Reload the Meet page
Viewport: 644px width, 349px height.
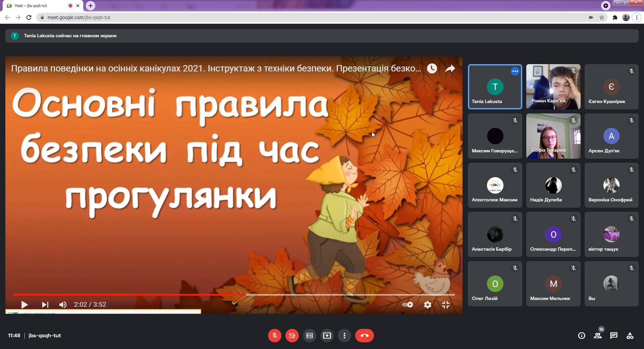[29, 17]
